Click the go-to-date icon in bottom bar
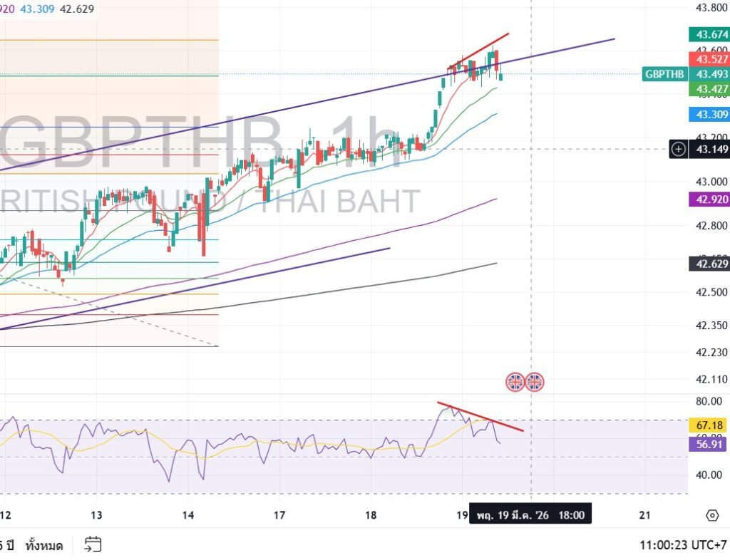 tap(92, 545)
